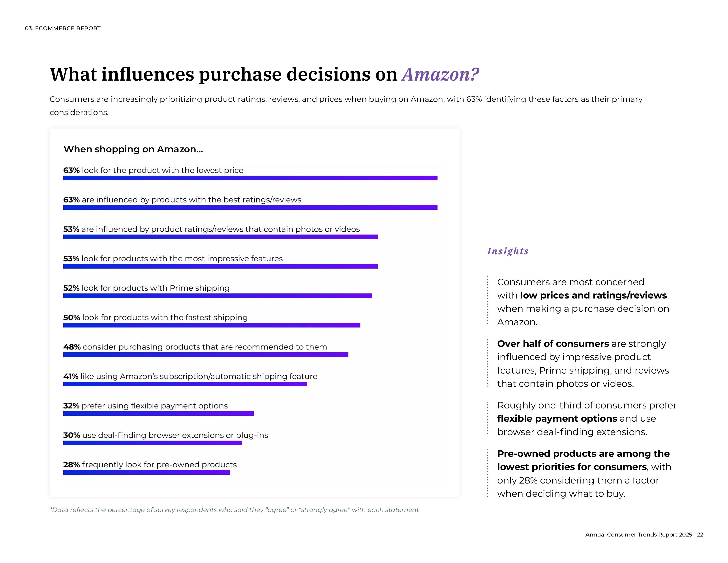Screen dimensions: 728x563
Task: Click the Prime shipping bar
Action: 218,296
